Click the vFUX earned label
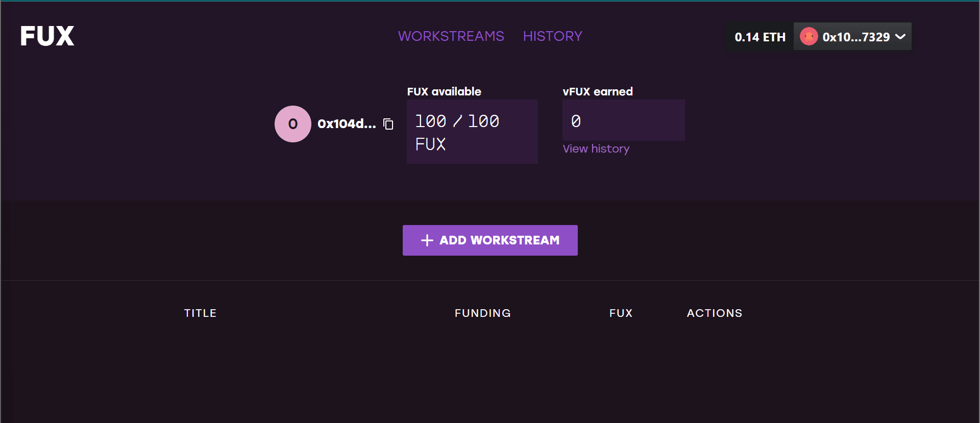The image size is (980, 423). 598,92
